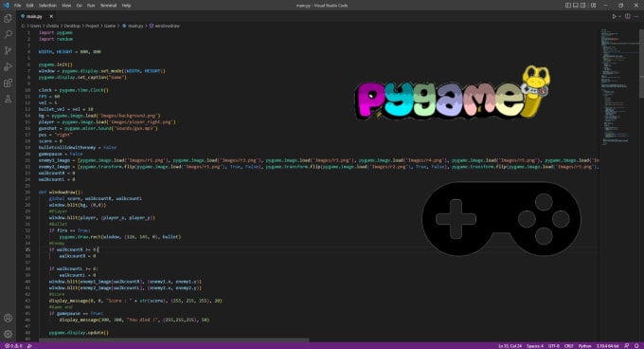The image size is (644, 349).
Task: Click the Spaces: 4 indentation setting
Action: [535, 346]
